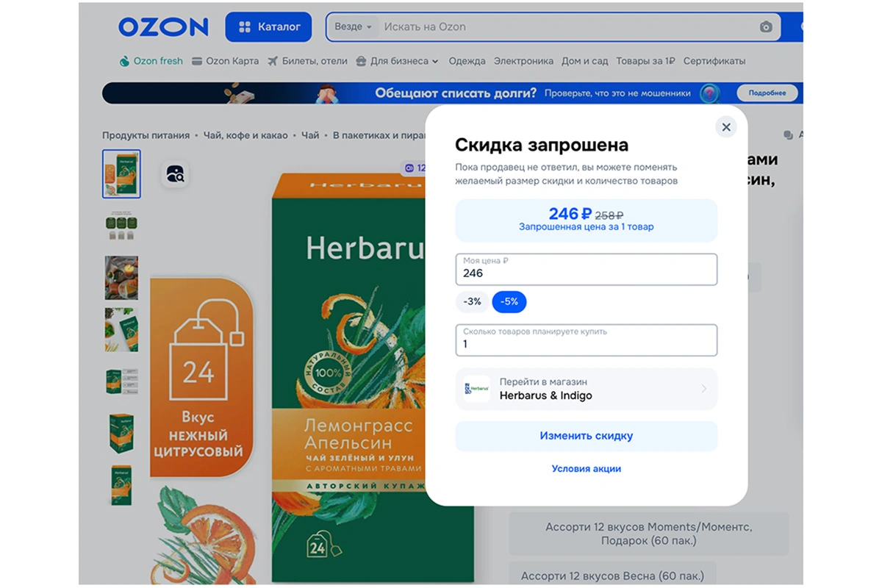The image size is (882, 588).
Task: Open the Условия акции link
Action: coord(587,469)
